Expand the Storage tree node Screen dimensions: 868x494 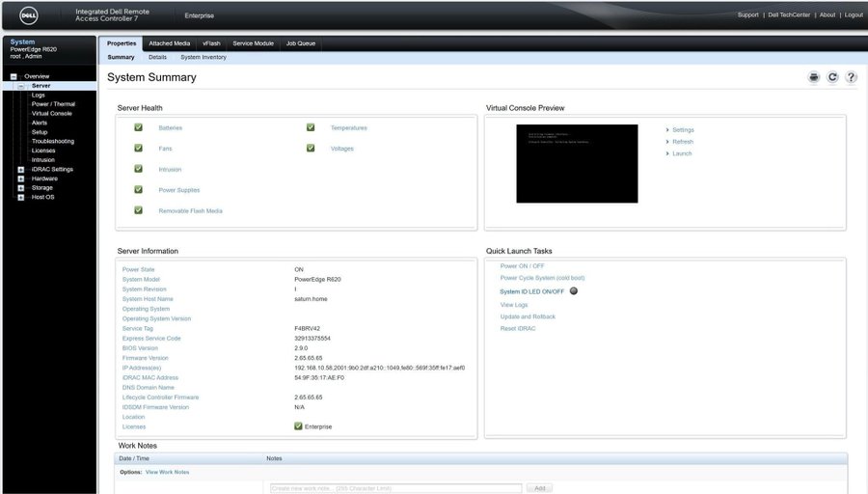[x=21, y=188]
